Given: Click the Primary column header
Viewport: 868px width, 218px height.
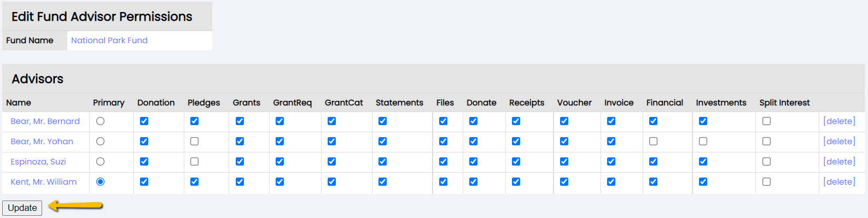Looking at the screenshot, I should 109,103.
